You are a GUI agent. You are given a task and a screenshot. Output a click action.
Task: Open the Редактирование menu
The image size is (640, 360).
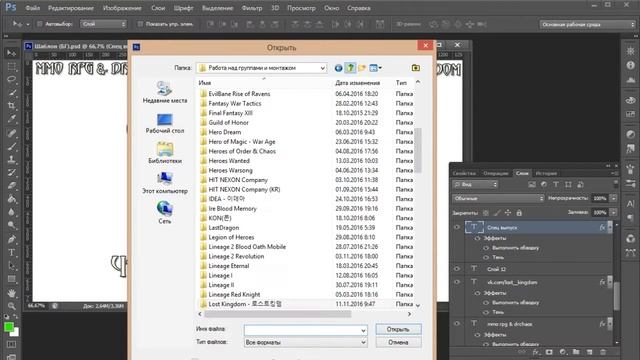[x=71, y=8]
